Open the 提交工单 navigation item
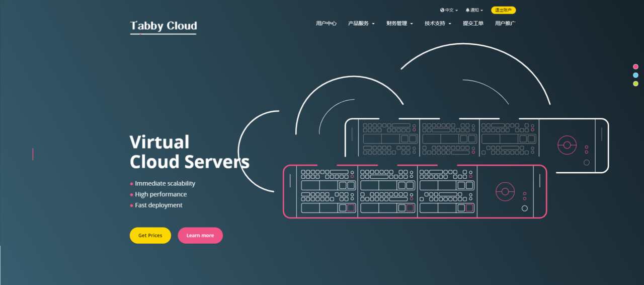 (x=473, y=23)
